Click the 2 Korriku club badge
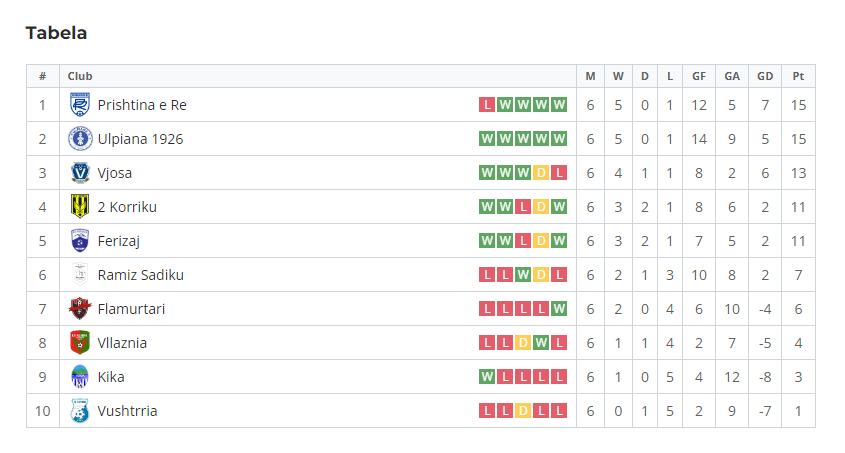The image size is (845, 453). [x=80, y=207]
